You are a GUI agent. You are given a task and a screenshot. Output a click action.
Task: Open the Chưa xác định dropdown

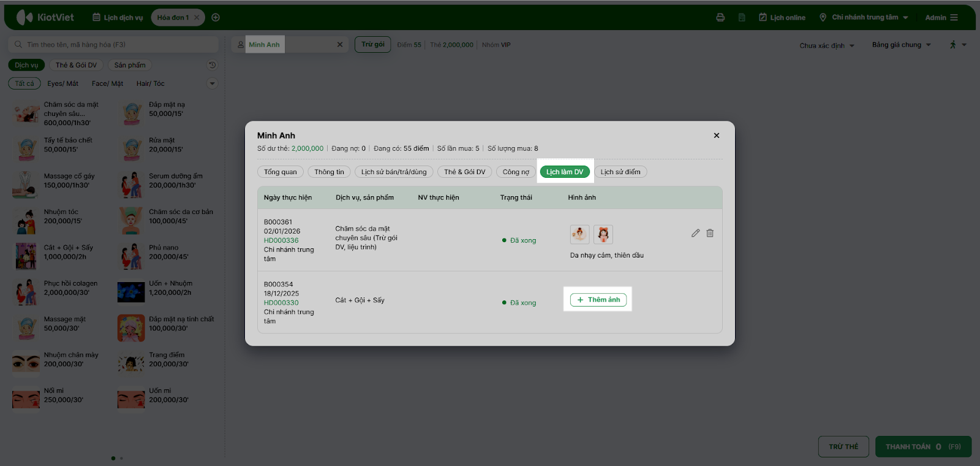[827, 45]
